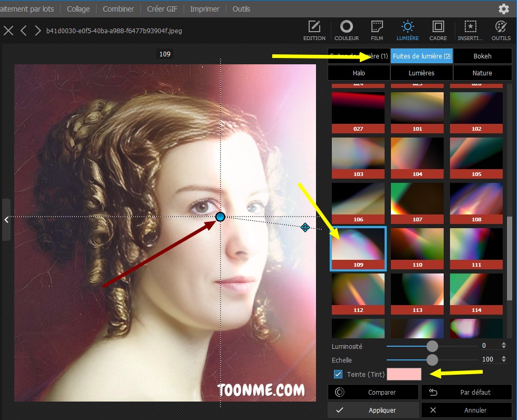
Task: Open the CADRE frames panel
Action: click(x=438, y=31)
